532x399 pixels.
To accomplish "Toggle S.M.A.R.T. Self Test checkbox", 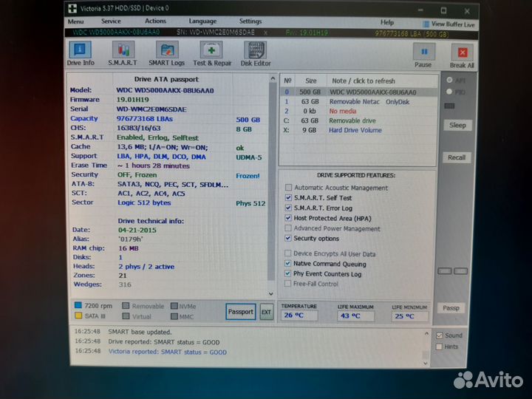I will [288, 197].
